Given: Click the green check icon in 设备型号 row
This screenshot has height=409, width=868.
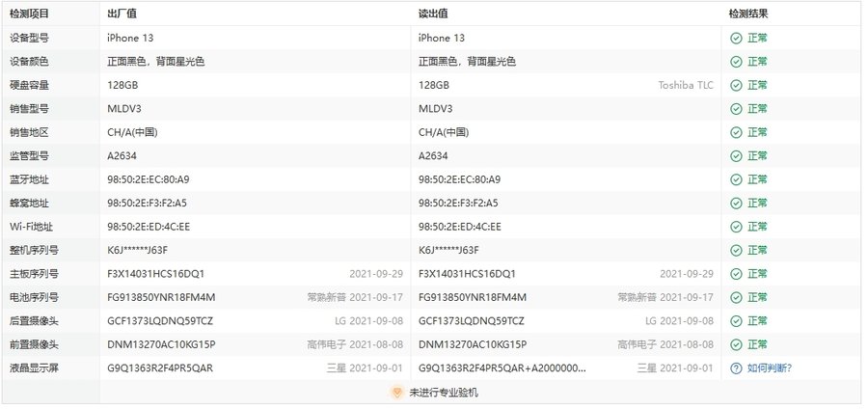Looking at the screenshot, I should [x=736, y=39].
